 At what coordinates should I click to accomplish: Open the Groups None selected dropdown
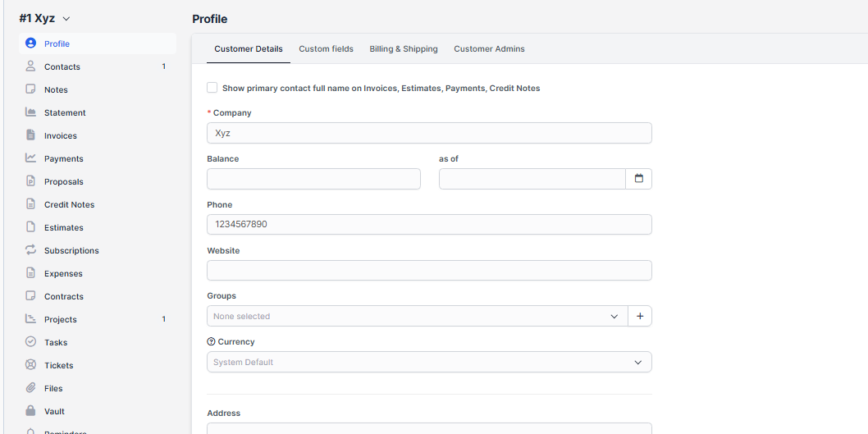417,316
